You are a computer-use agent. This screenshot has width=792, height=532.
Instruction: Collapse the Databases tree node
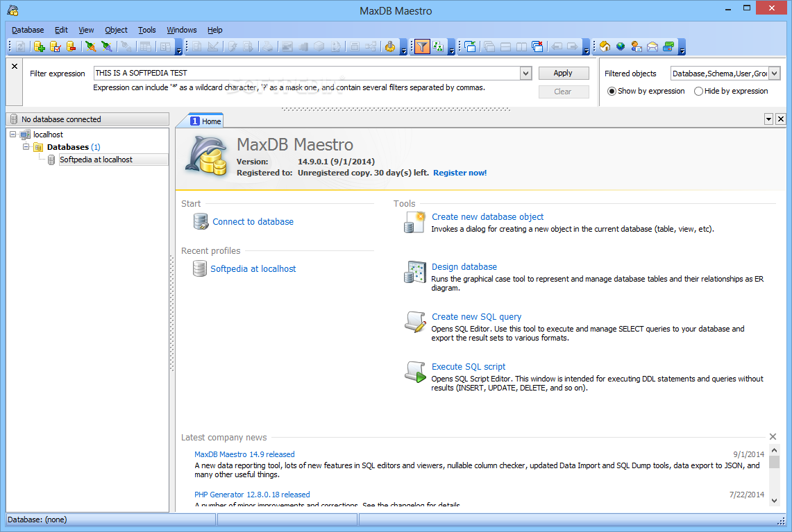coord(26,147)
